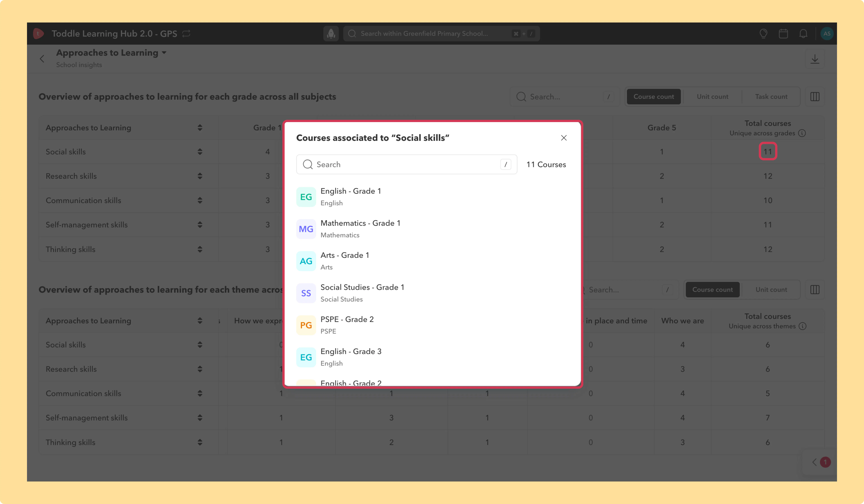
Task: Open the AS profile avatar
Action: point(827,34)
